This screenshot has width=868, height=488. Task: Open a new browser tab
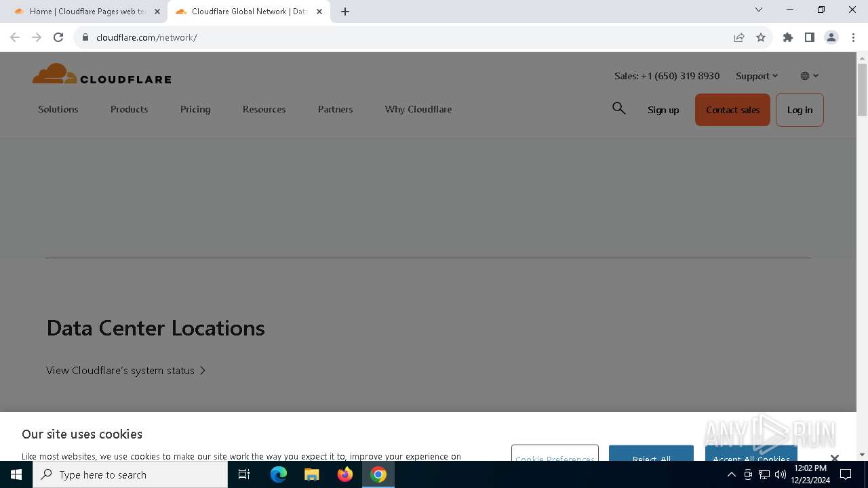345,12
